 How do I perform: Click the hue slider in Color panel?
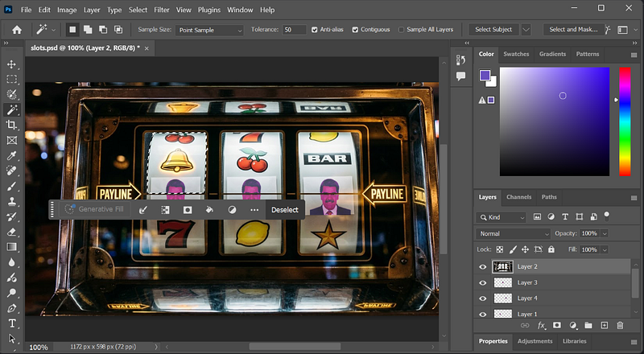click(625, 121)
